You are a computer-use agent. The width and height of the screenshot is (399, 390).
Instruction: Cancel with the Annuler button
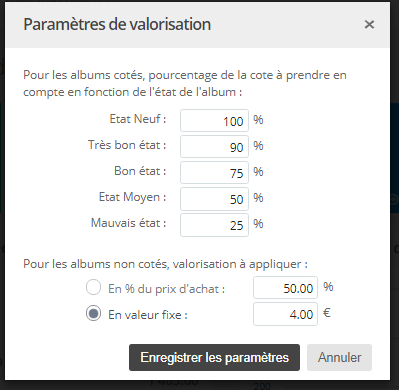(339, 357)
